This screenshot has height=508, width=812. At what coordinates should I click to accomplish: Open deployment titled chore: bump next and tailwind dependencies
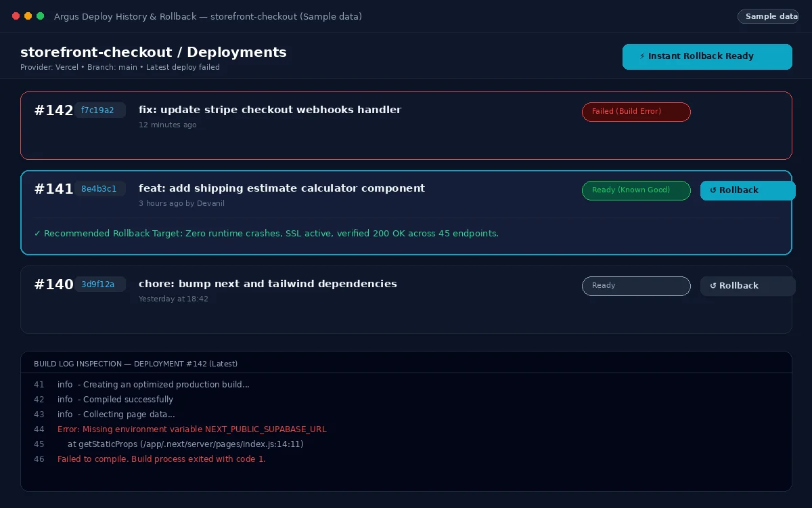coord(268,284)
